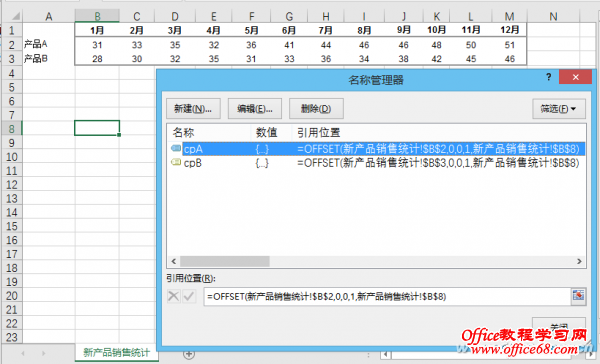Click previous sheet navigation arrow

23,354
